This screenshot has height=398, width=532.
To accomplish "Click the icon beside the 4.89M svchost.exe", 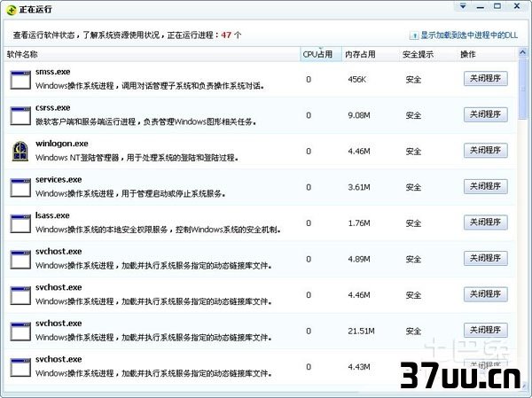I will 20,260.
